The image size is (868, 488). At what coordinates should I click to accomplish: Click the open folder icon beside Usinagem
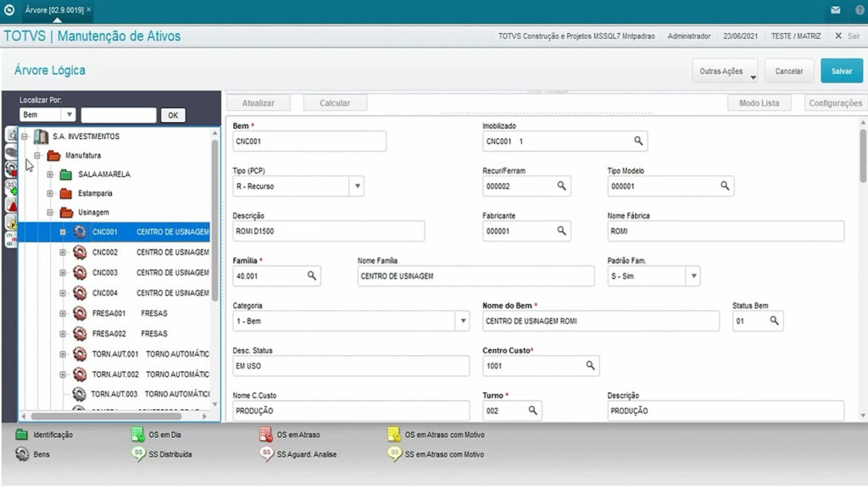pos(66,213)
